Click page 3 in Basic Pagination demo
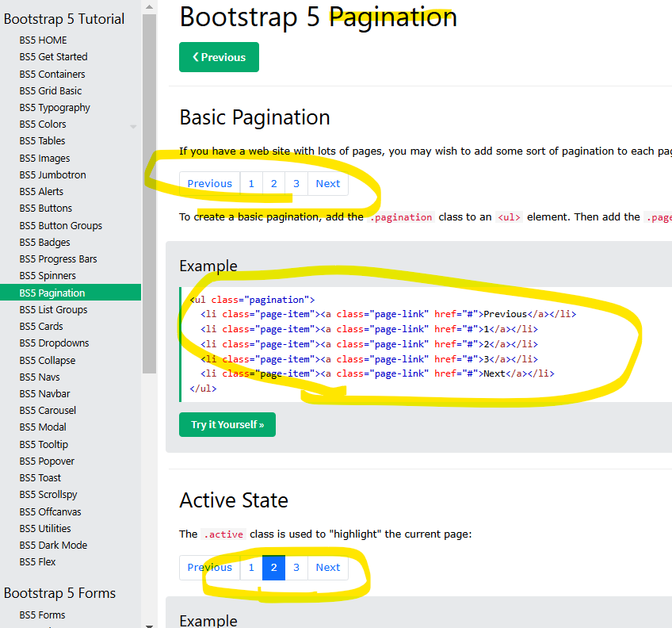672x628 pixels. tap(296, 184)
